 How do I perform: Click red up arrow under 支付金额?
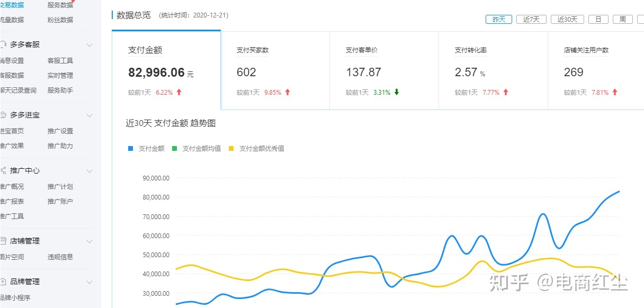tap(179, 92)
